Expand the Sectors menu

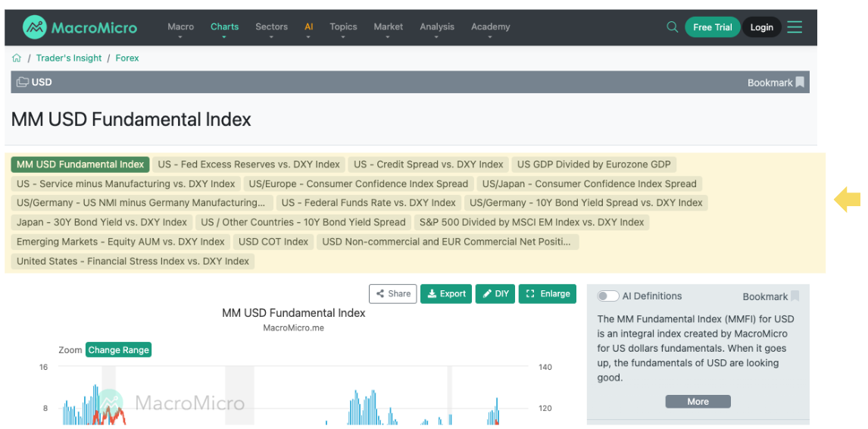pos(271,27)
